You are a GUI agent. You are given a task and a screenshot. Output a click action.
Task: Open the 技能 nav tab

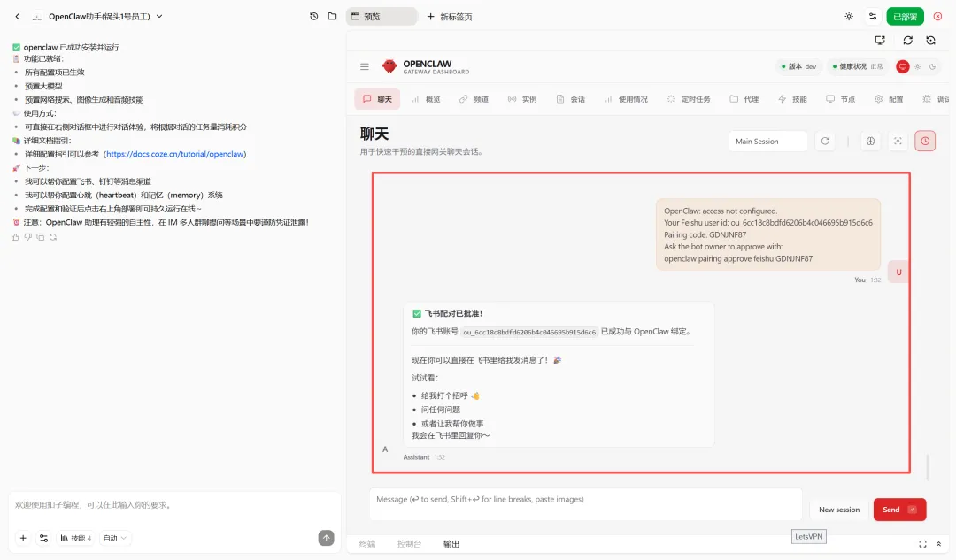[x=792, y=99]
